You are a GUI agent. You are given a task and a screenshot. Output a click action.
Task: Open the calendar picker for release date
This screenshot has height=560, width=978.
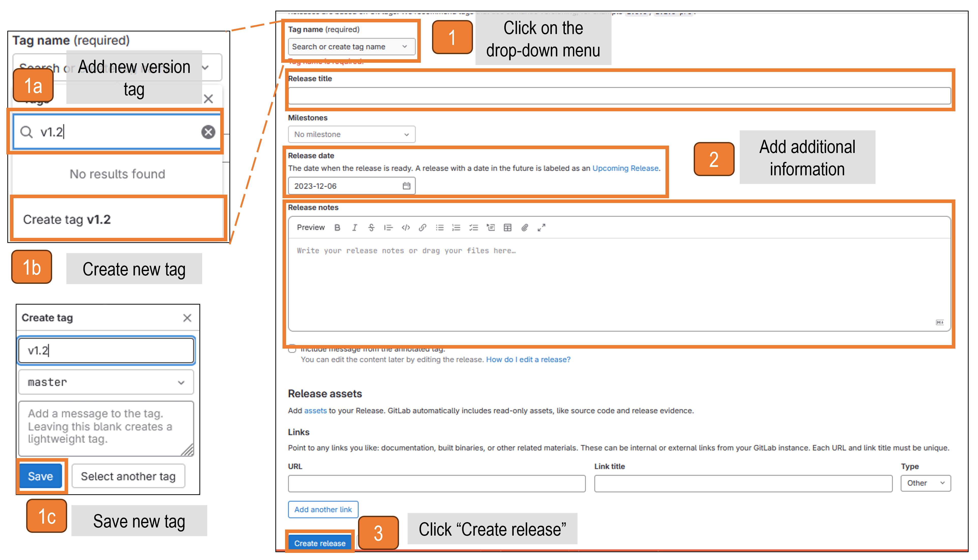pyautogui.click(x=406, y=186)
